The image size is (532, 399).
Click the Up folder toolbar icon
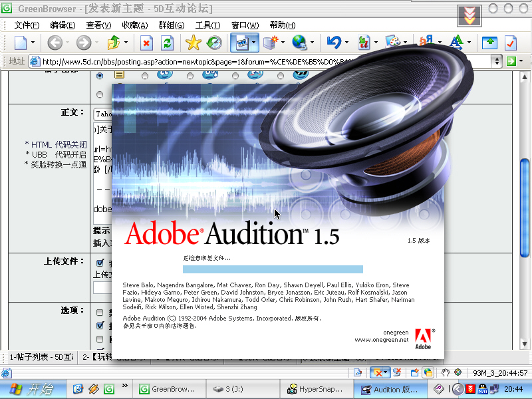pyautogui.click(x=114, y=43)
